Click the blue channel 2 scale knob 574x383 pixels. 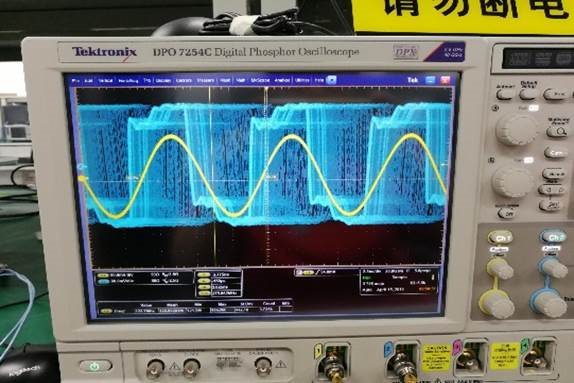[x=548, y=303]
